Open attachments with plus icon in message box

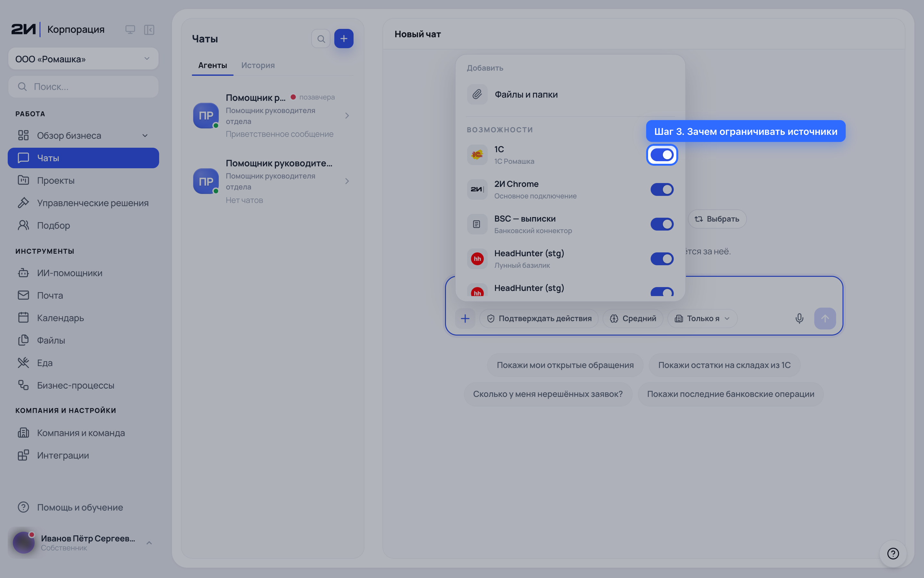tap(465, 319)
